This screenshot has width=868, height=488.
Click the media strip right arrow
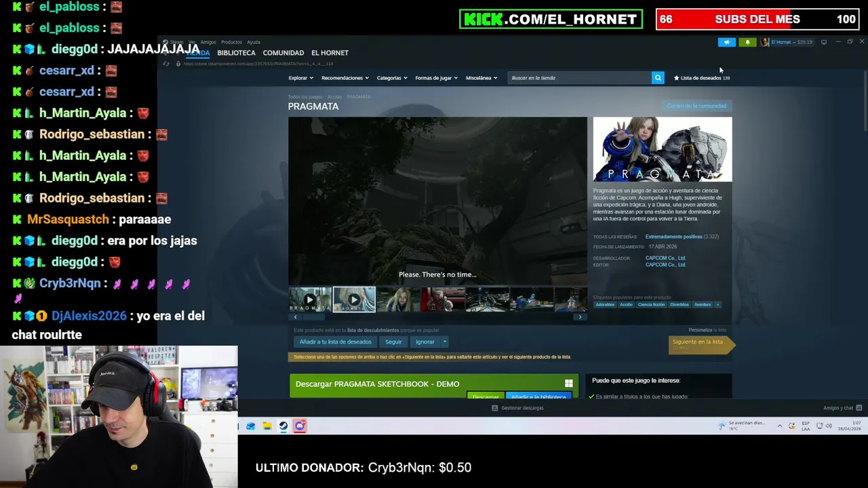[x=580, y=317]
